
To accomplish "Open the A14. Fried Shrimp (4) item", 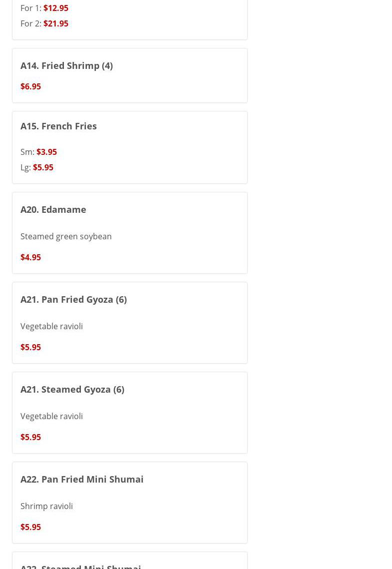I will pos(66,65).
